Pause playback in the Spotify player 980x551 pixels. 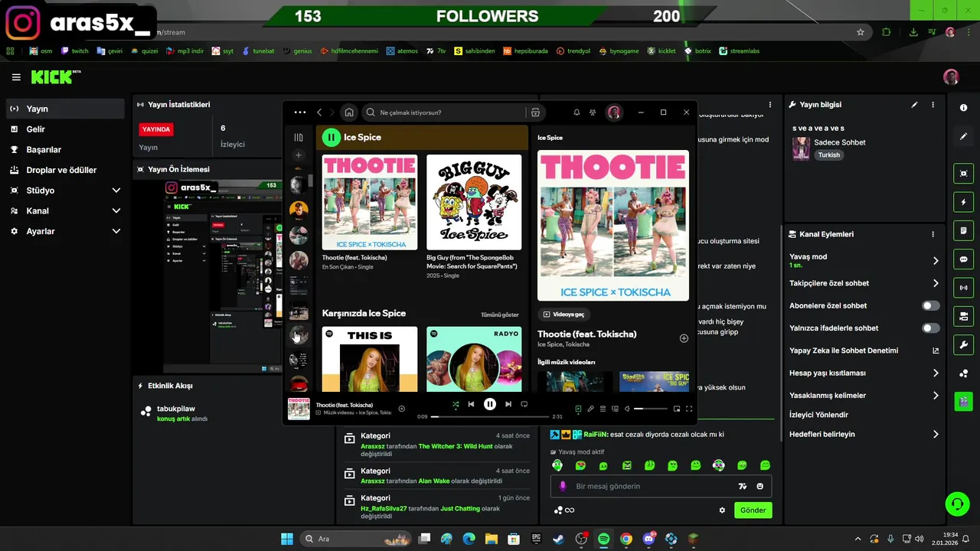tap(490, 404)
